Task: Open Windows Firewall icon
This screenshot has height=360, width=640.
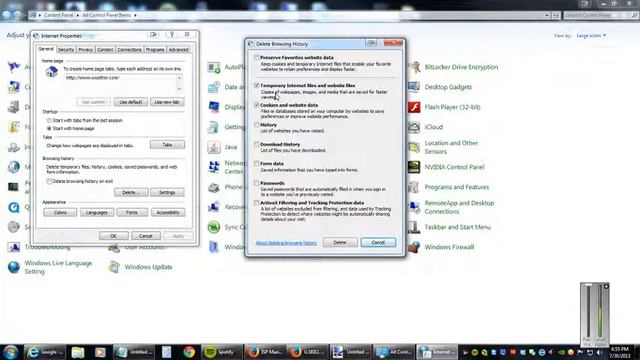Action: pos(414,247)
